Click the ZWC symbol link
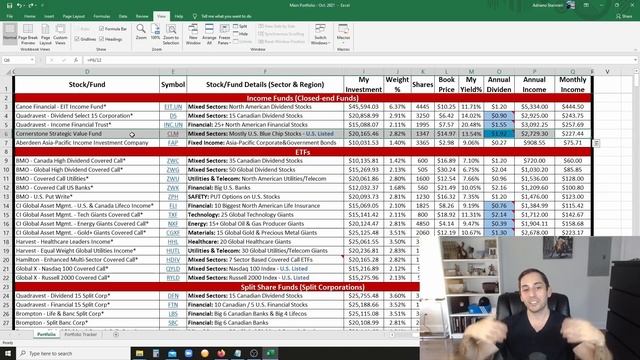The height and width of the screenshot is (360, 640). tap(173, 160)
